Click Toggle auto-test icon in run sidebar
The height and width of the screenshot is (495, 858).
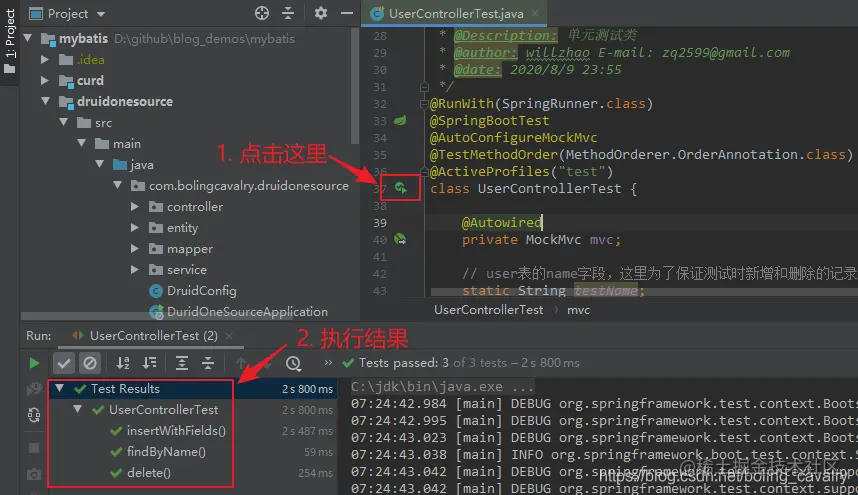34,415
